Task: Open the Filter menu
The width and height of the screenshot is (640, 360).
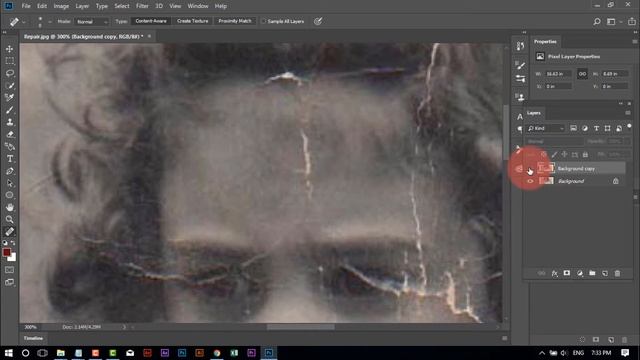Action: [142, 6]
